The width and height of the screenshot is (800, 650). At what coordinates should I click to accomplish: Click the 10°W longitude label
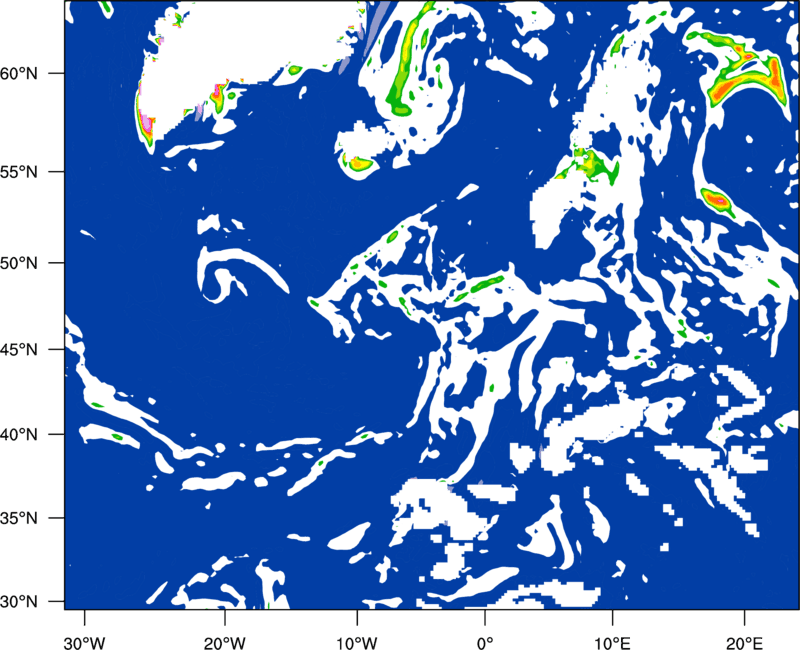click(357, 643)
